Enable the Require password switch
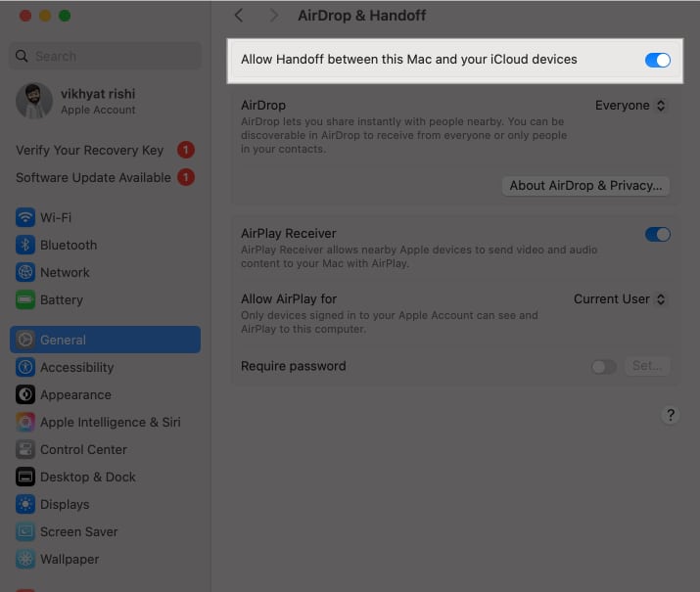 [604, 367]
